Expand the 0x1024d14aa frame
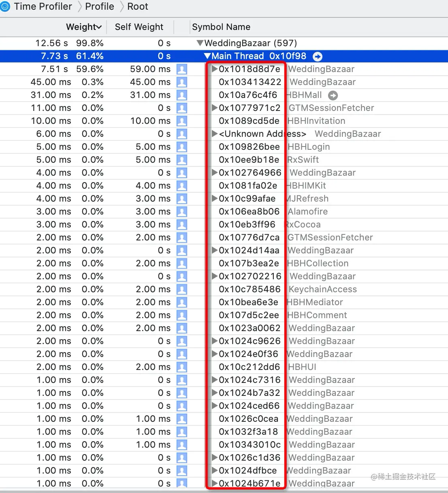This screenshot has height=493, width=448. tap(215, 251)
